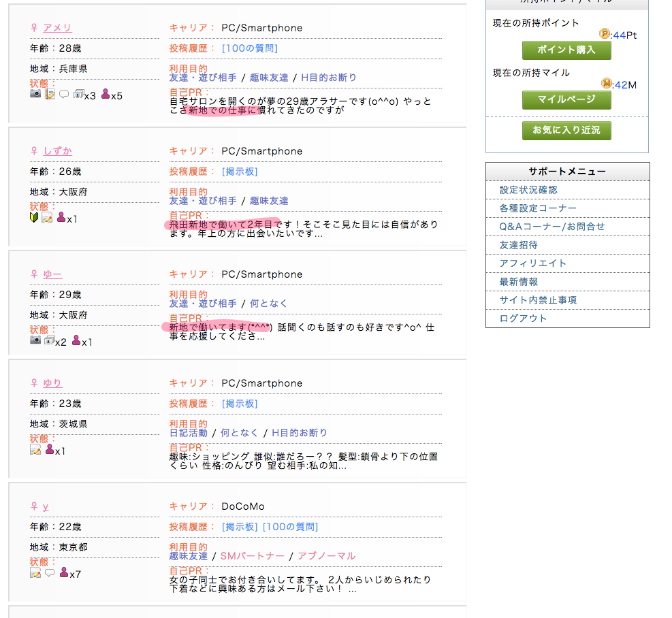Open the しずか profile link

pyautogui.click(x=57, y=151)
